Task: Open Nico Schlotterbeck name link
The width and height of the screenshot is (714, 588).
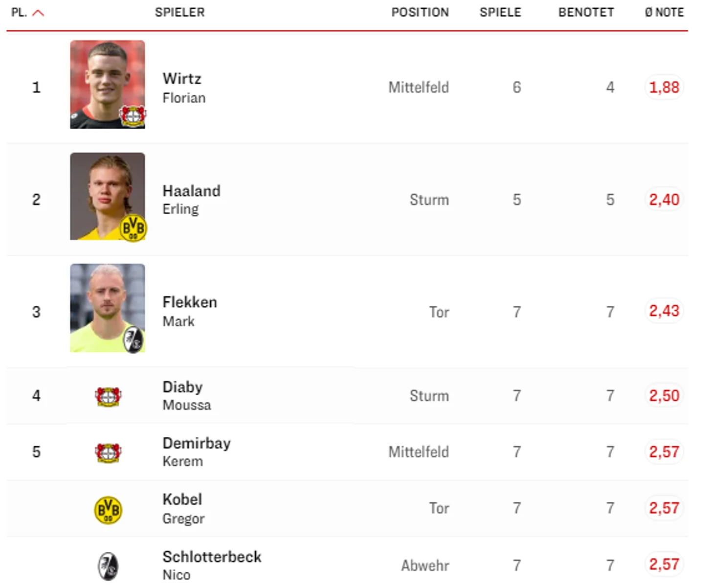Action: click(x=212, y=565)
